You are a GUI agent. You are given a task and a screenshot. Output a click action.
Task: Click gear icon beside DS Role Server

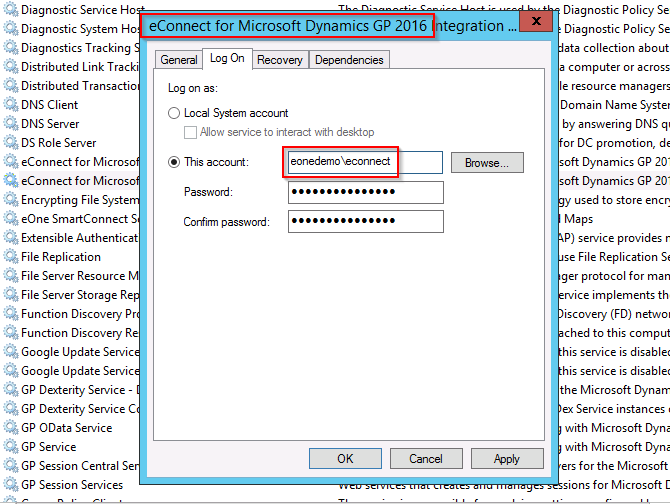[10, 142]
